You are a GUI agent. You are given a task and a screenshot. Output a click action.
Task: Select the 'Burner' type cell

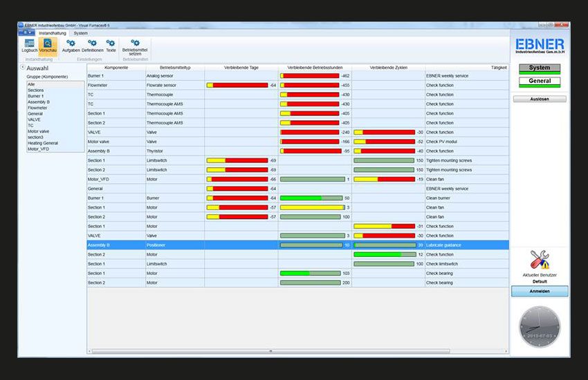click(x=175, y=198)
